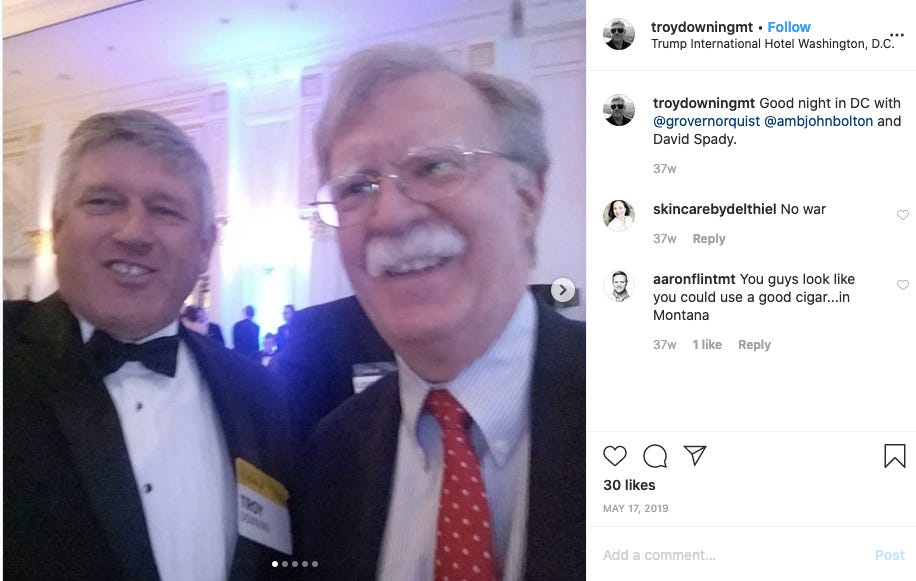Advance to the next photo with arrow
The height and width of the screenshot is (581, 916).
point(563,290)
